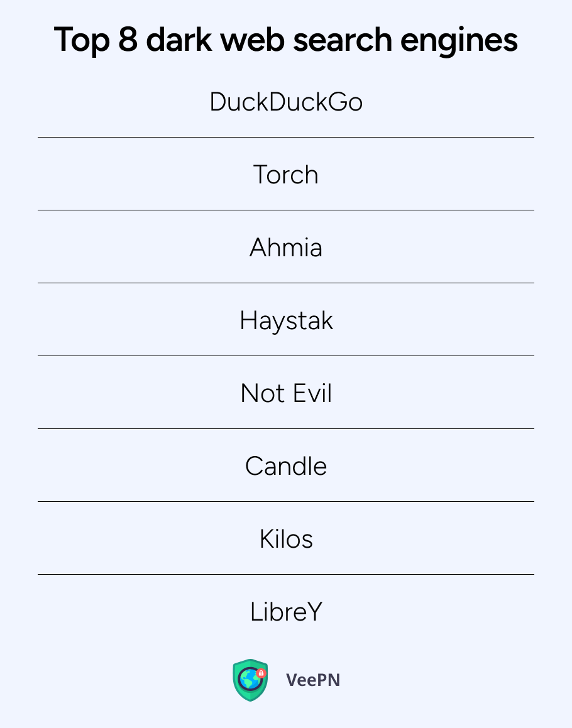Click the divider line between Candle and Kilos
This screenshot has height=728, width=572.
point(286,501)
